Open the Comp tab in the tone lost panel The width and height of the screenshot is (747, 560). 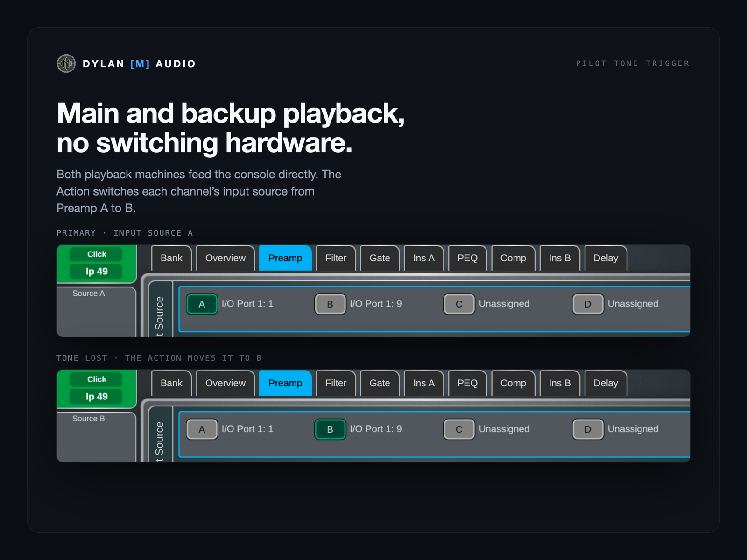point(513,383)
